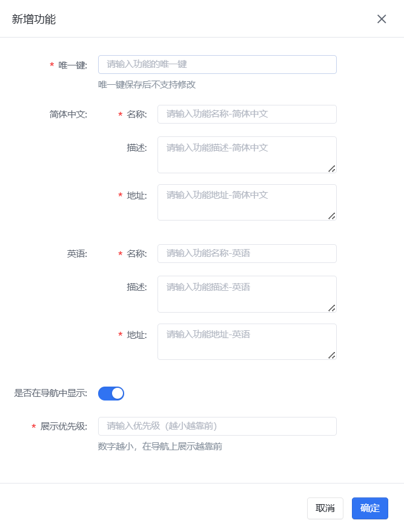404x532 pixels.
Task: Click the 确定 confirm button
Action: [369, 508]
